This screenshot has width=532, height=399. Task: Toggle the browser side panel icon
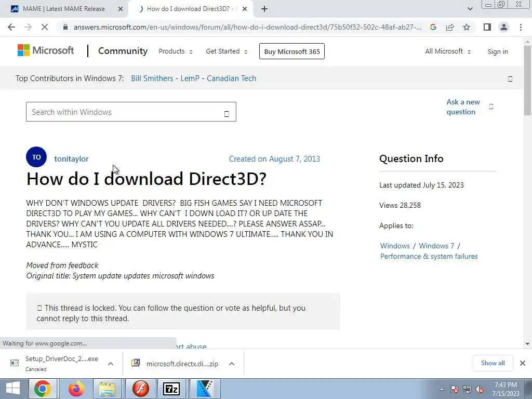coord(487,27)
